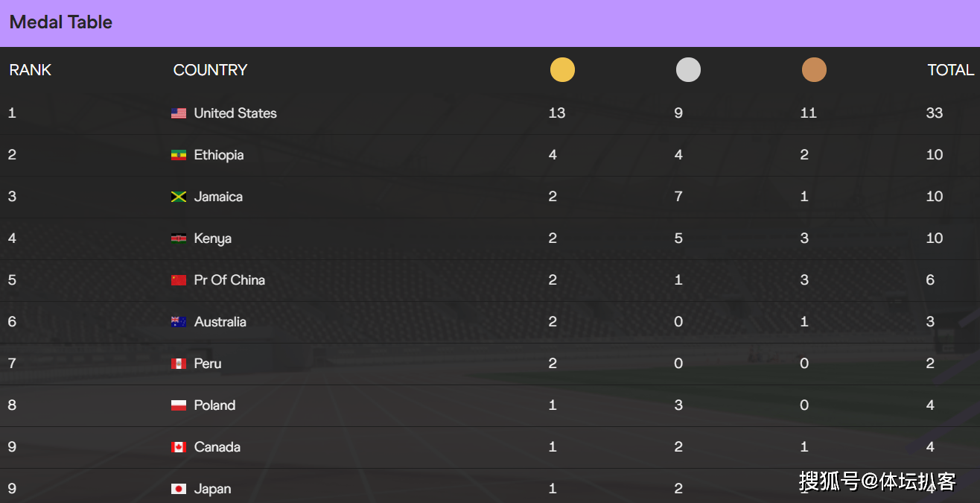Click the Kenya flag icon
The height and width of the screenshot is (503, 980).
tap(179, 238)
